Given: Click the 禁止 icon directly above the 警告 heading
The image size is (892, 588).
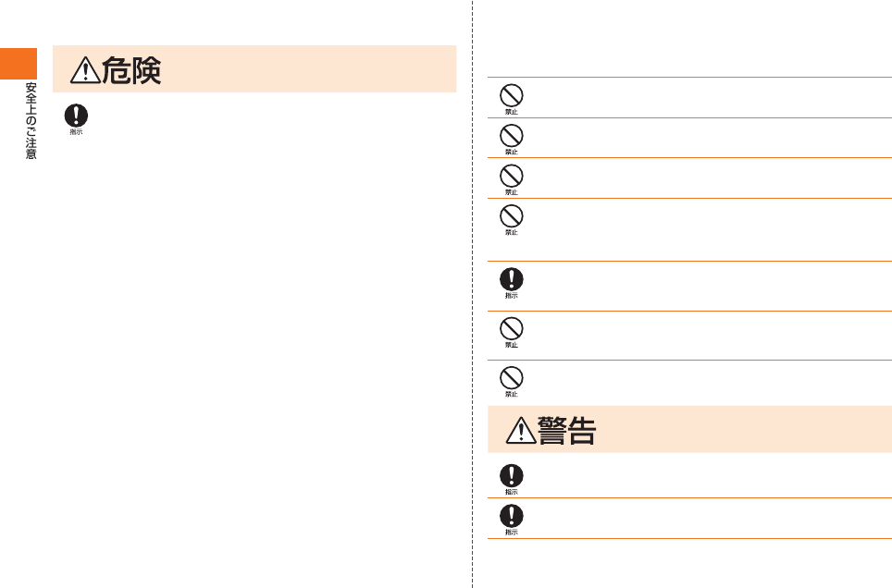Looking at the screenshot, I should pos(512,382).
